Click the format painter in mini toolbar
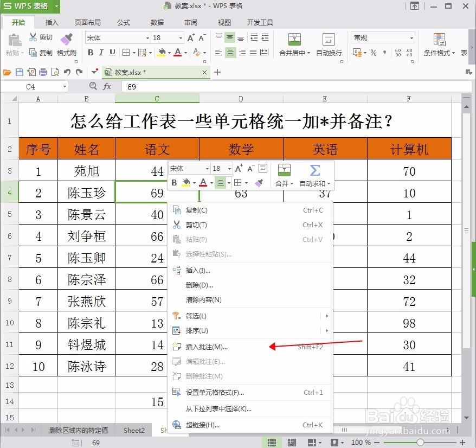This screenshot has width=476, height=448. point(259,183)
